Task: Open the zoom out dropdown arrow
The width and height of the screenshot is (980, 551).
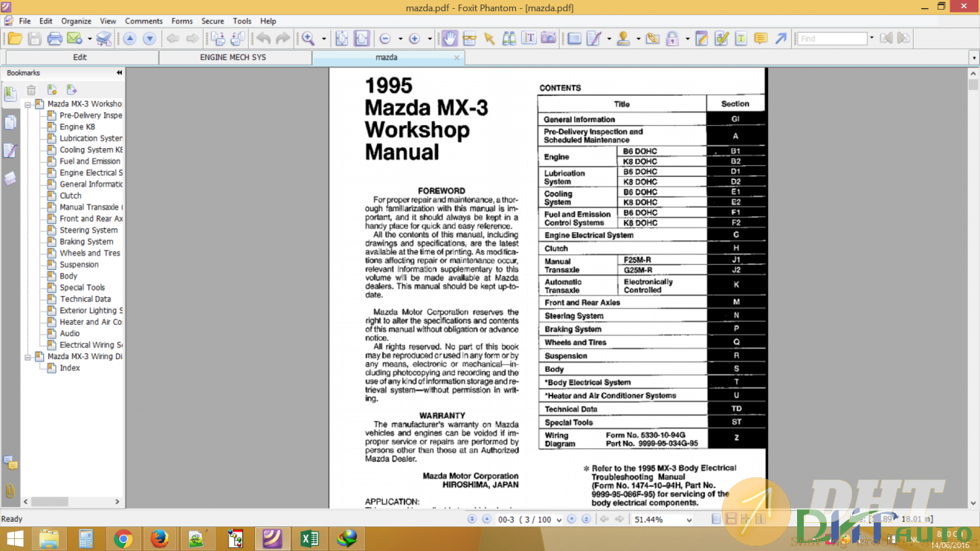Action: coord(400,39)
